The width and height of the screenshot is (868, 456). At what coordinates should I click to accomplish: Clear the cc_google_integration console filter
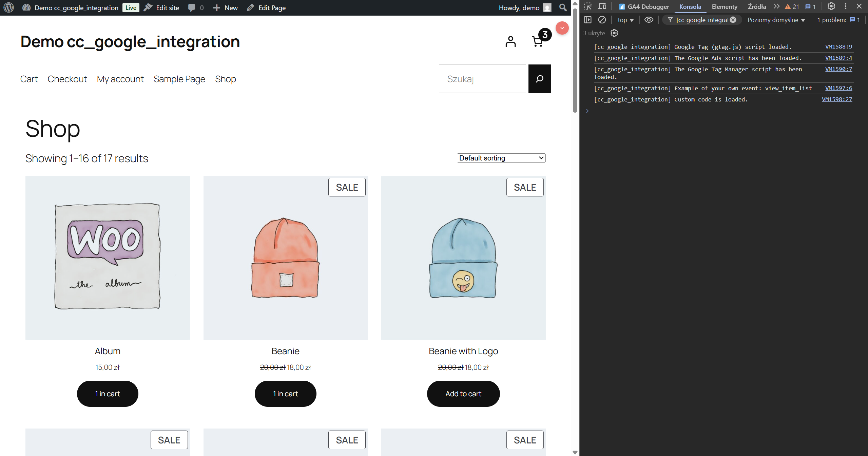[733, 20]
